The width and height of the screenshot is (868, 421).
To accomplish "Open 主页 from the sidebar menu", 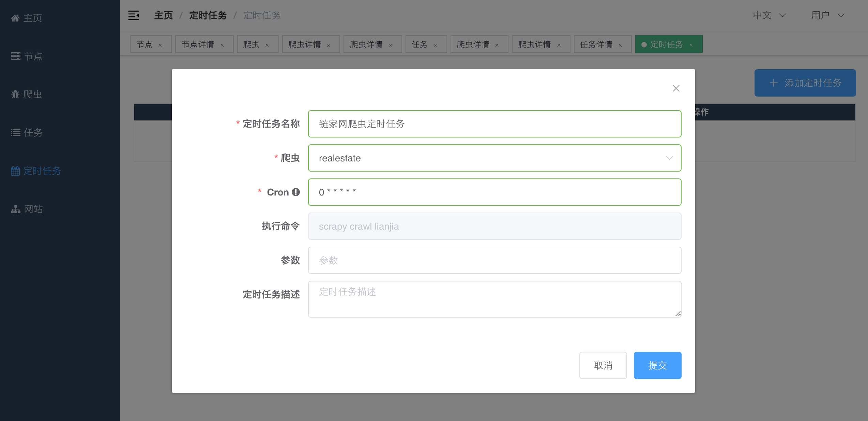I will pyautogui.click(x=60, y=18).
